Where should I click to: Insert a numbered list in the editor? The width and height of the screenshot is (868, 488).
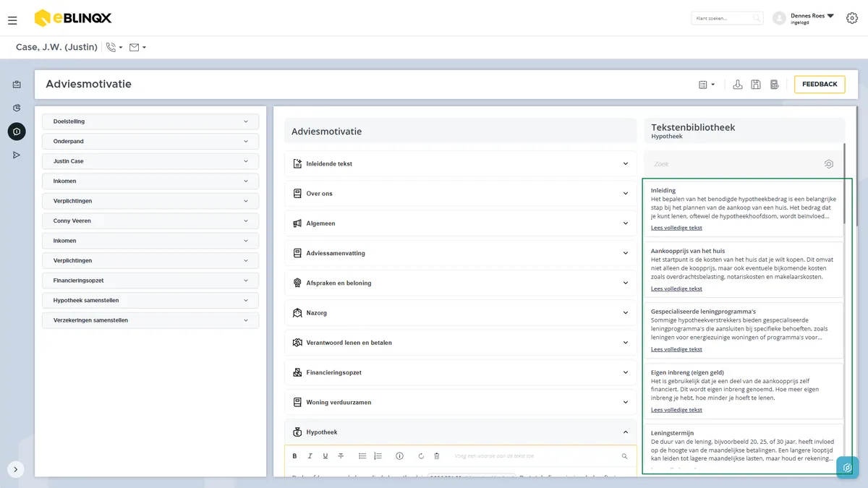point(378,456)
